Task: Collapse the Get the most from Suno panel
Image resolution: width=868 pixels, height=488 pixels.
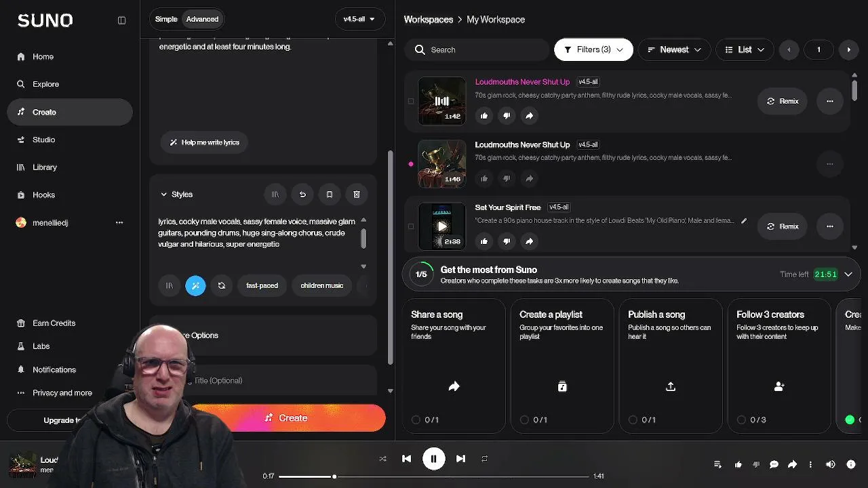Action: (x=848, y=274)
